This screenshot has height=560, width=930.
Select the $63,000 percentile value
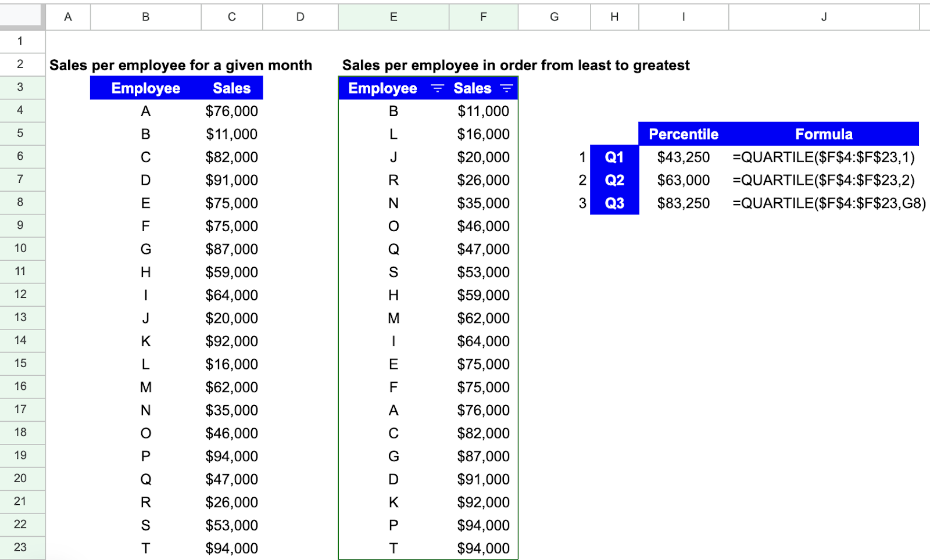[x=684, y=180]
